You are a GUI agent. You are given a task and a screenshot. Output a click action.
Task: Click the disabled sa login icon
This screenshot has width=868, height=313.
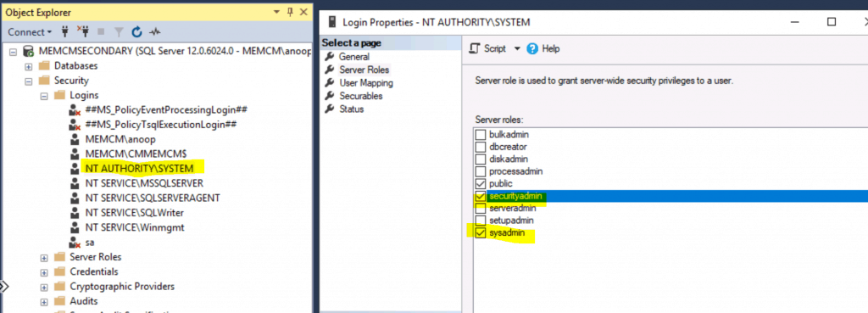click(75, 242)
